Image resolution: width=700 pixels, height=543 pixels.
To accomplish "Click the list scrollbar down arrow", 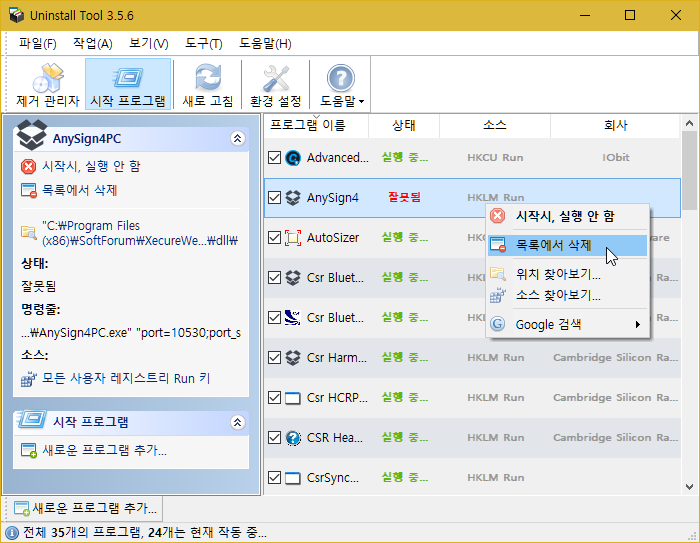I will click(x=689, y=487).
